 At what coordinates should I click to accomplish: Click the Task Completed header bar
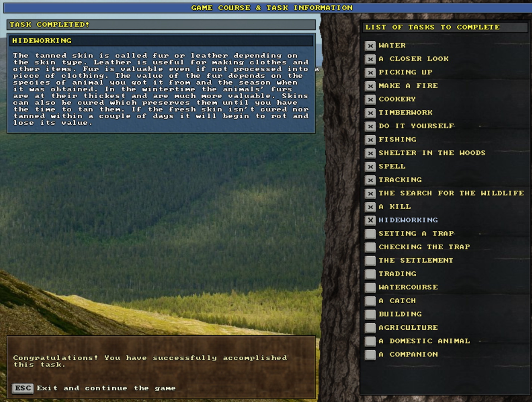point(161,25)
